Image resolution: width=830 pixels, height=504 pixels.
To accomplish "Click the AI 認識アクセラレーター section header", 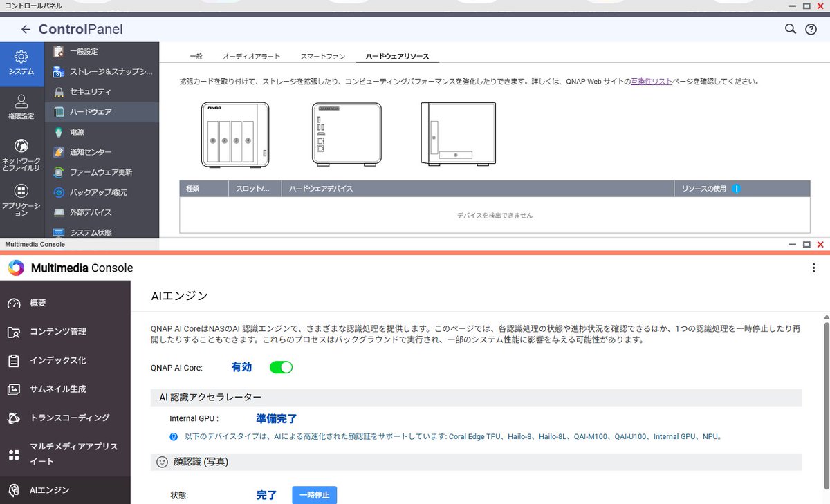I will [x=476, y=398].
